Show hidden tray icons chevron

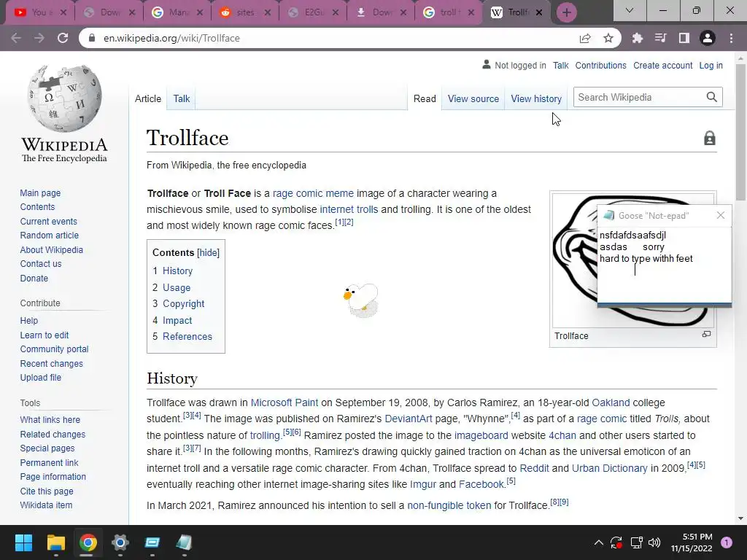(x=599, y=542)
